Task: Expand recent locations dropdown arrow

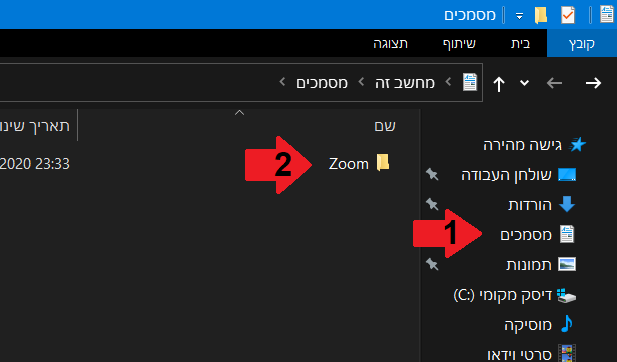Action: click(x=524, y=83)
